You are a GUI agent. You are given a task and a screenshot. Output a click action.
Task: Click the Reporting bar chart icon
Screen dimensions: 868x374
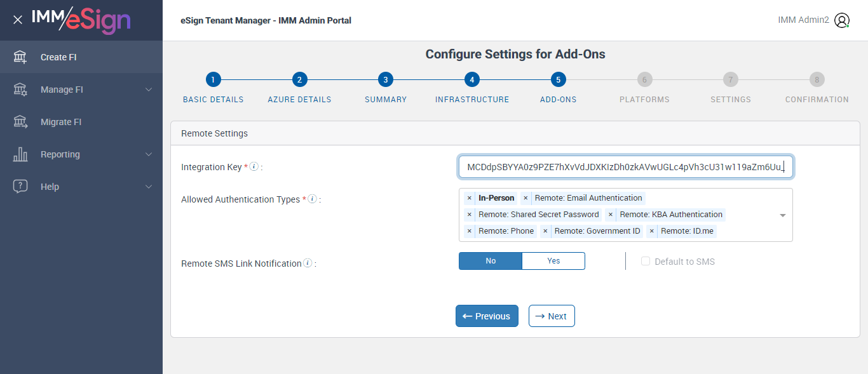[x=20, y=154]
